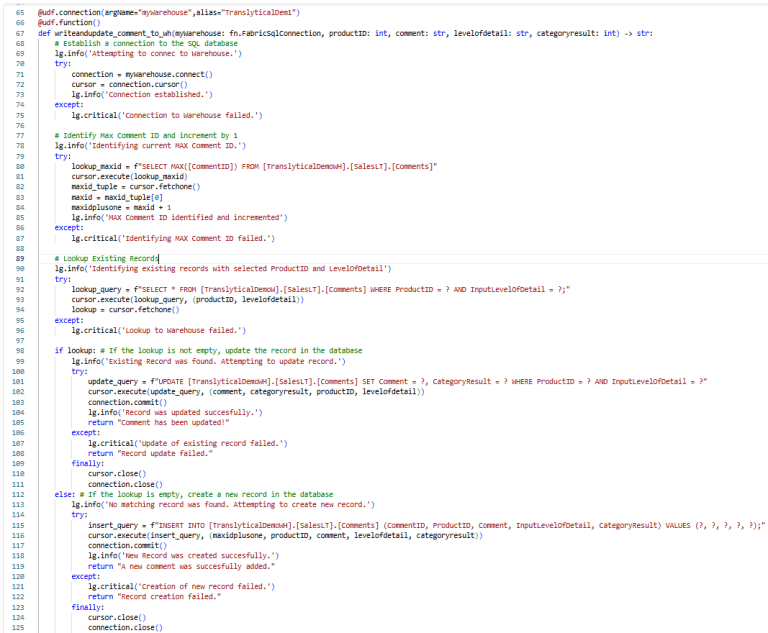Click connection.commit() on line 117
768x633 pixels.
[127, 545]
